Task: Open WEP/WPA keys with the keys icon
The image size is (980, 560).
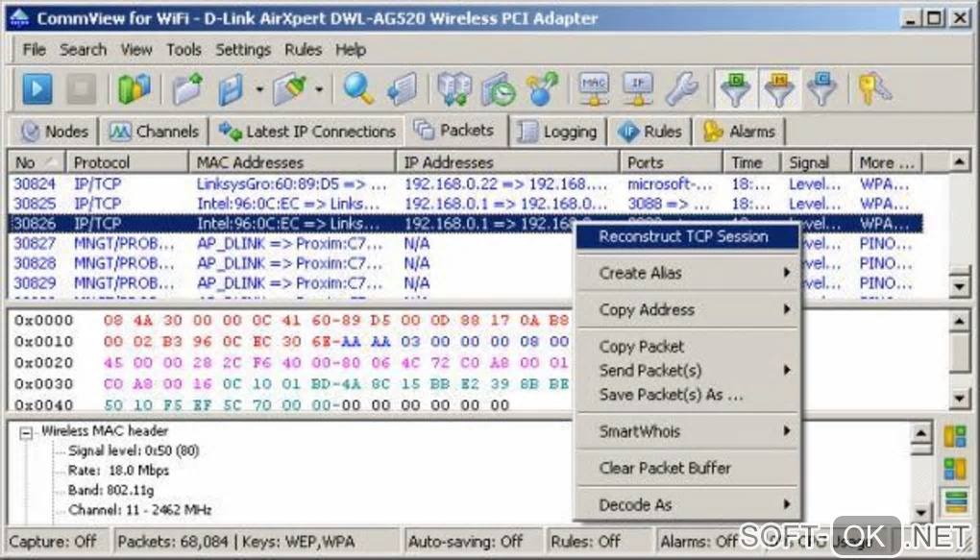Action: pyautogui.click(x=875, y=88)
